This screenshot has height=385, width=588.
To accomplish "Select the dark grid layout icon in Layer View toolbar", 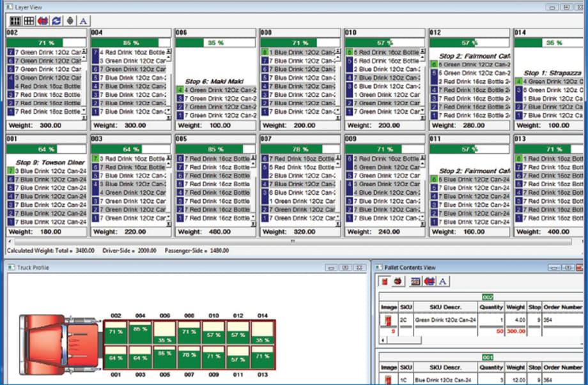I will 14,21.
